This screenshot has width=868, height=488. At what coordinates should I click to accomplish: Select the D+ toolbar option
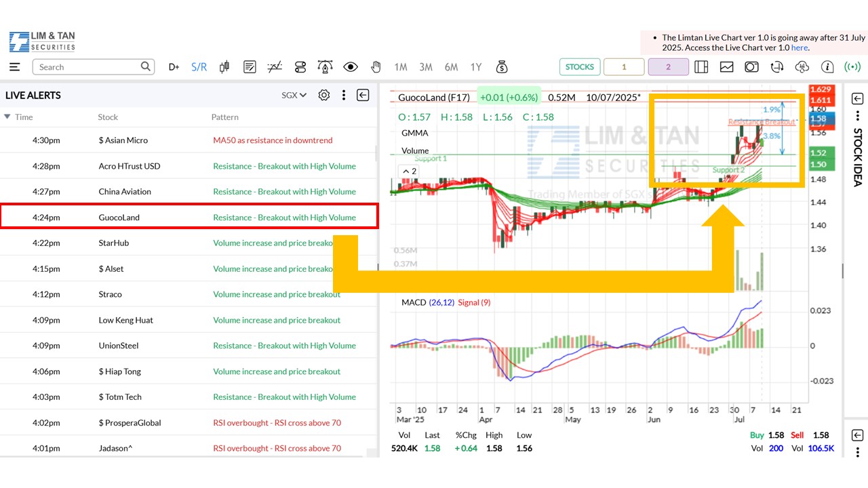[x=174, y=67]
